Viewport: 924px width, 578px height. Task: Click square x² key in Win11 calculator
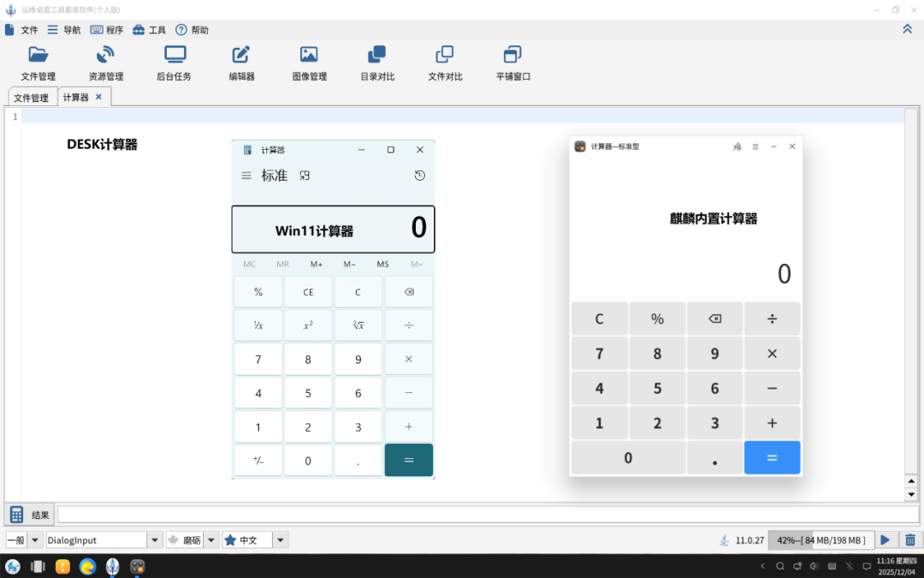pyautogui.click(x=308, y=325)
